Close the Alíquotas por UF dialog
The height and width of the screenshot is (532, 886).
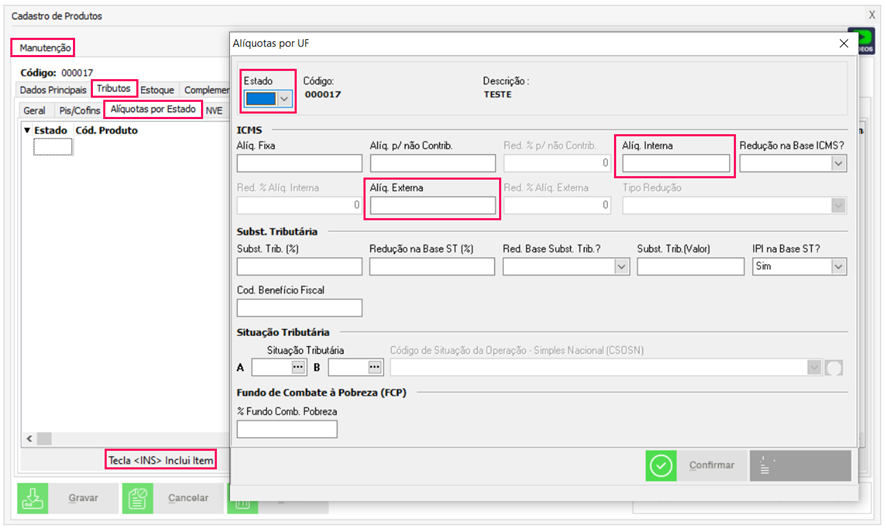pos(843,44)
